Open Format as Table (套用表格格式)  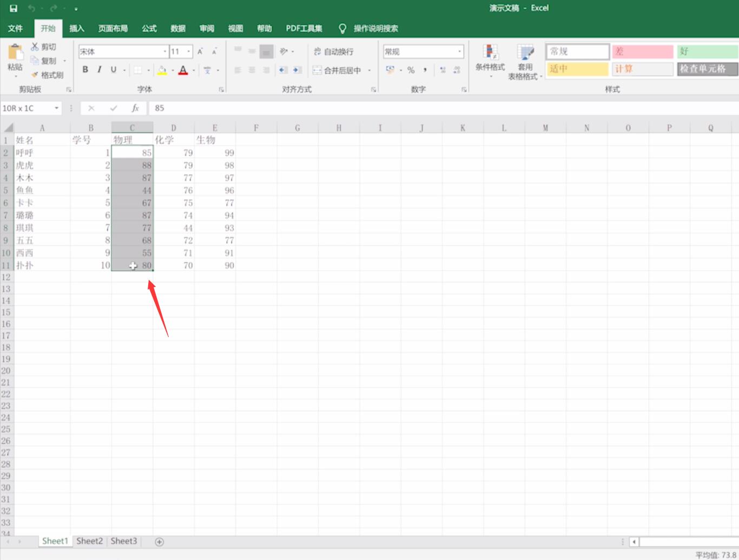tap(525, 62)
